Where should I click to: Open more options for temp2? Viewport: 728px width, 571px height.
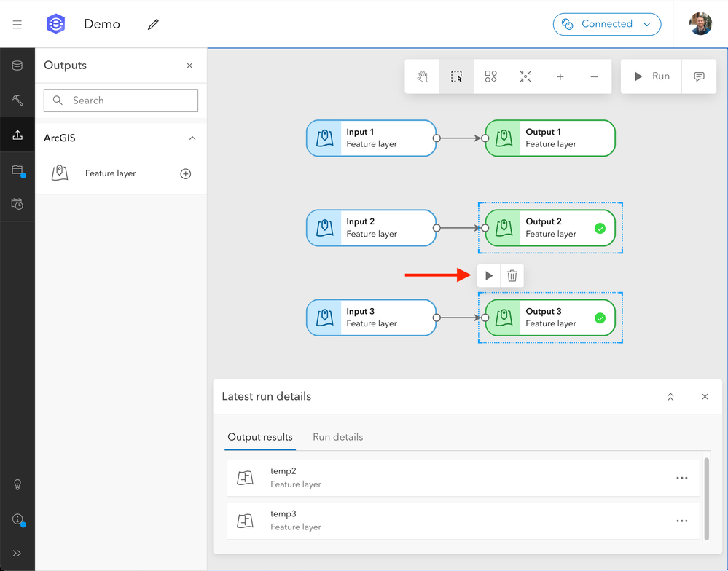[x=681, y=478]
